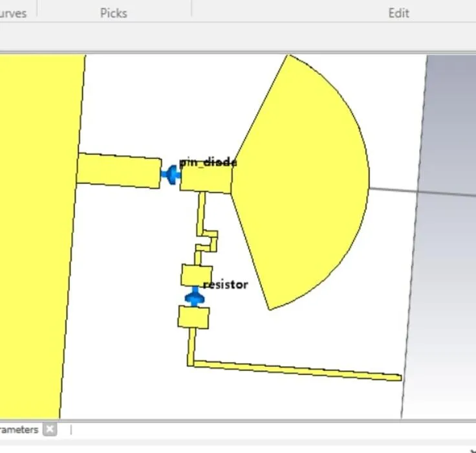Select the pad below the resistor
The width and height of the screenshot is (476, 453).
193,317
